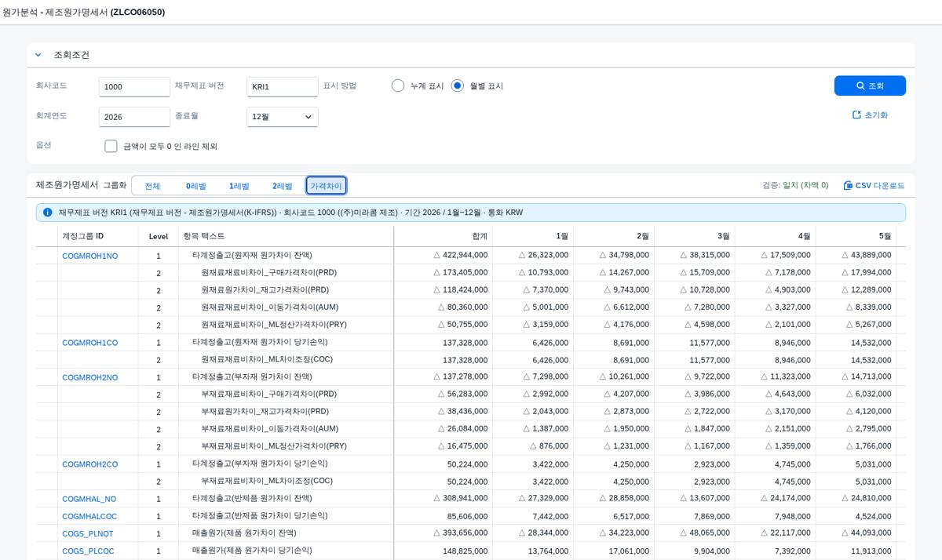Click the row 부재료재료비차이_ML차이조정(COC)
This screenshot has height=560, width=942.
pyautogui.click(x=470, y=482)
